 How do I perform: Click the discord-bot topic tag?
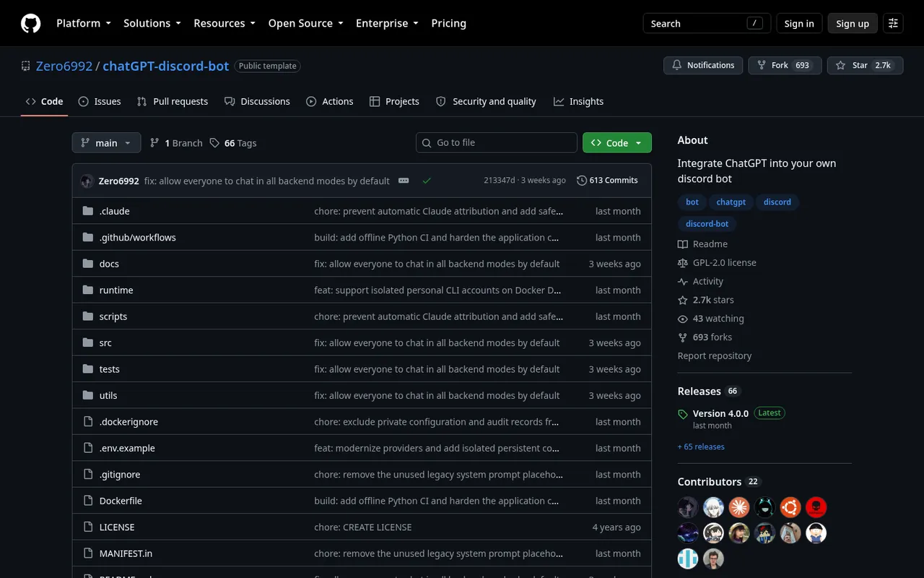coord(707,223)
